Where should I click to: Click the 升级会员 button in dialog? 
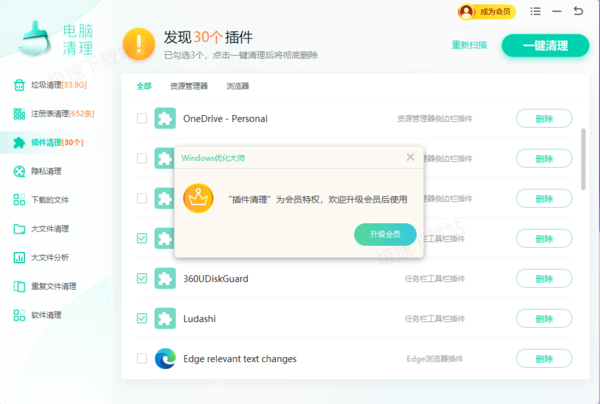(385, 234)
